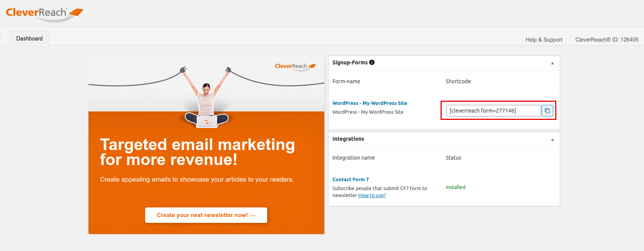Open Help & Support
Viewport: 644px width, 251px height.
(x=544, y=40)
